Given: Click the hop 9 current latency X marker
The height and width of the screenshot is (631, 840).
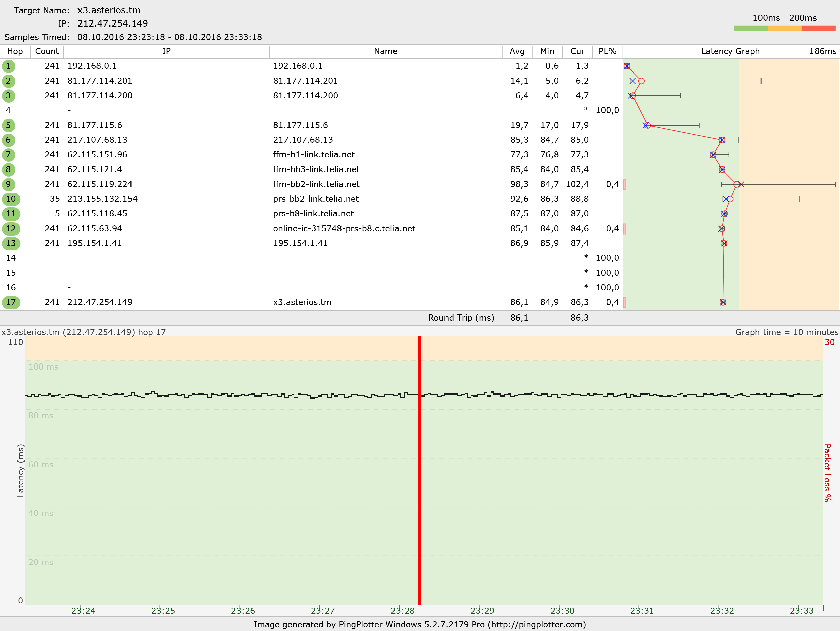Looking at the screenshot, I should point(741,184).
